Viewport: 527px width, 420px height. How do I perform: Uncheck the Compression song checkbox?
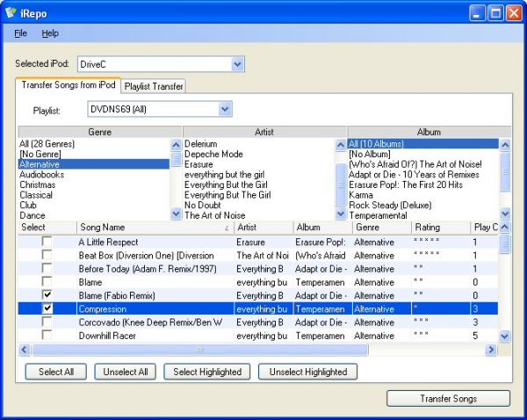[x=47, y=308]
